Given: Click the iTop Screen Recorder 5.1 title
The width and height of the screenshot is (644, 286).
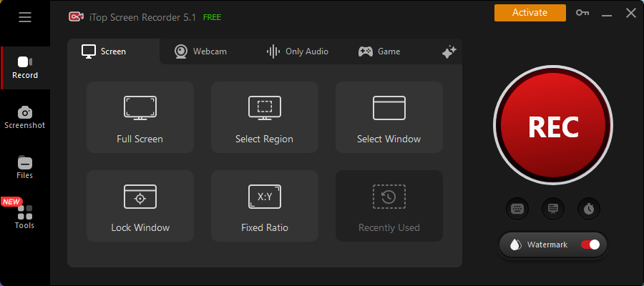Looking at the screenshot, I should [x=142, y=17].
